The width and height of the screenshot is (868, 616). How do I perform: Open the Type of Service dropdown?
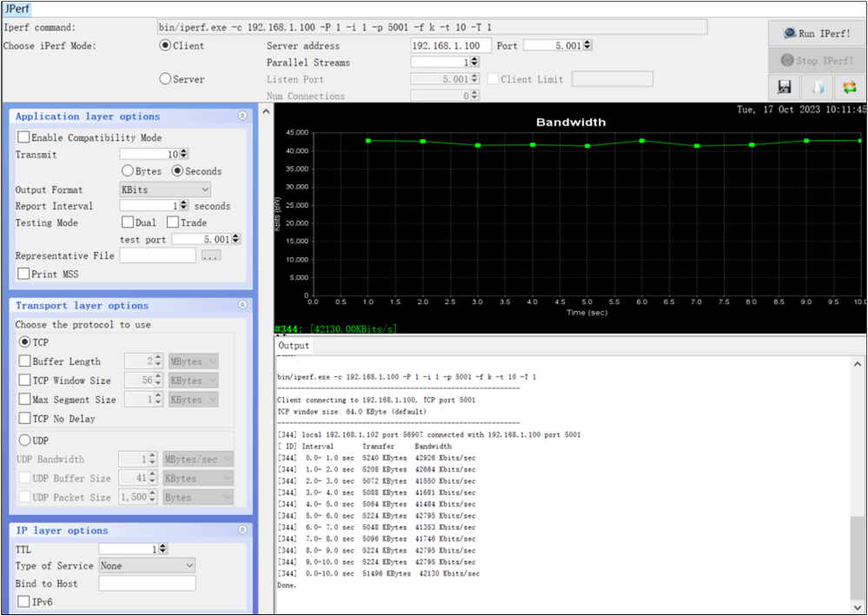coord(145,566)
